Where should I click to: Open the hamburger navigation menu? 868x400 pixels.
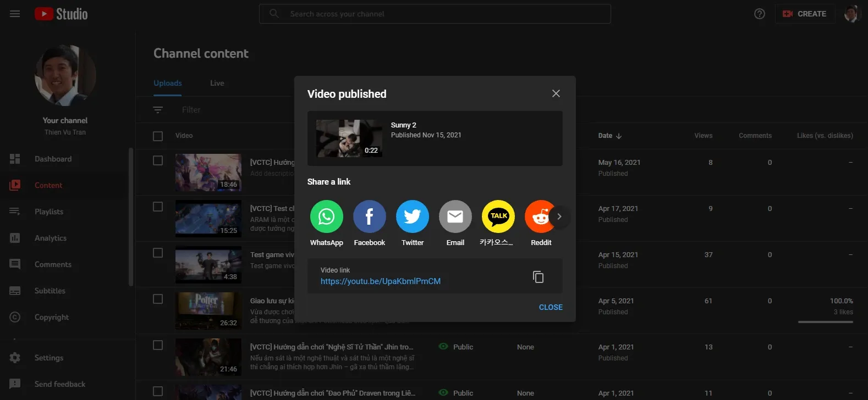click(15, 14)
